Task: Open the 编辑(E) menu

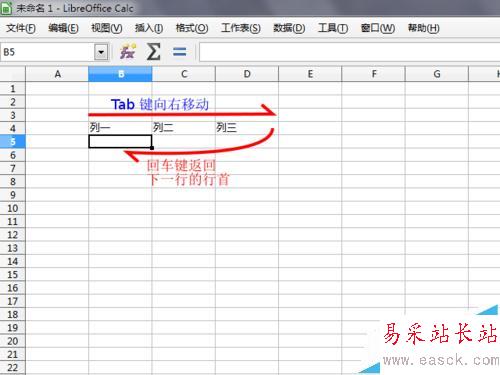Action: (x=63, y=28)
